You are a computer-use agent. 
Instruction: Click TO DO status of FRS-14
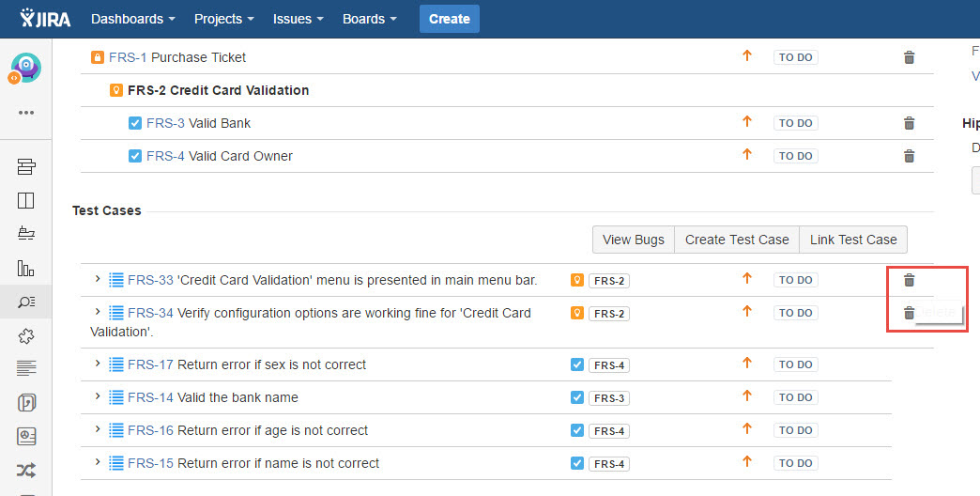[x=796, y=397]
